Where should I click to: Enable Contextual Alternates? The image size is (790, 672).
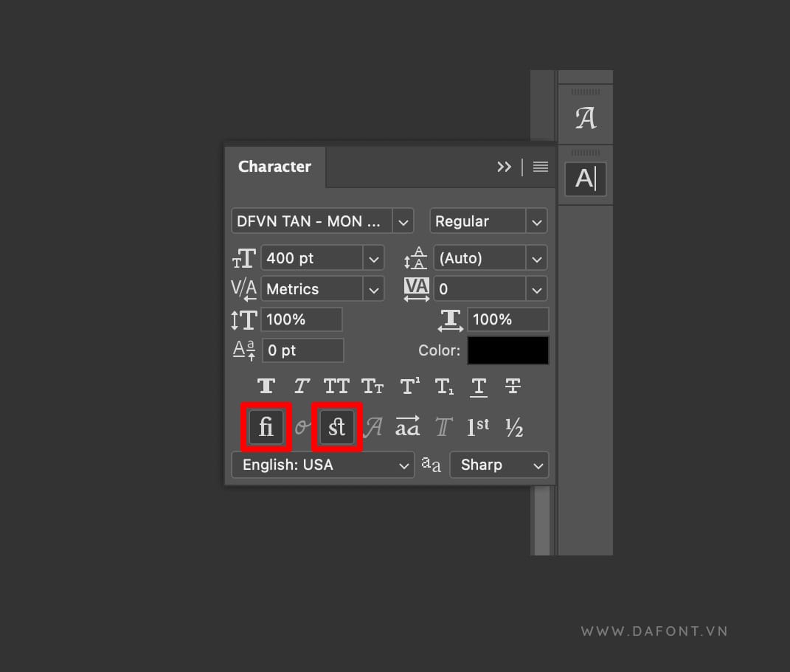click(x=408, y=426)
